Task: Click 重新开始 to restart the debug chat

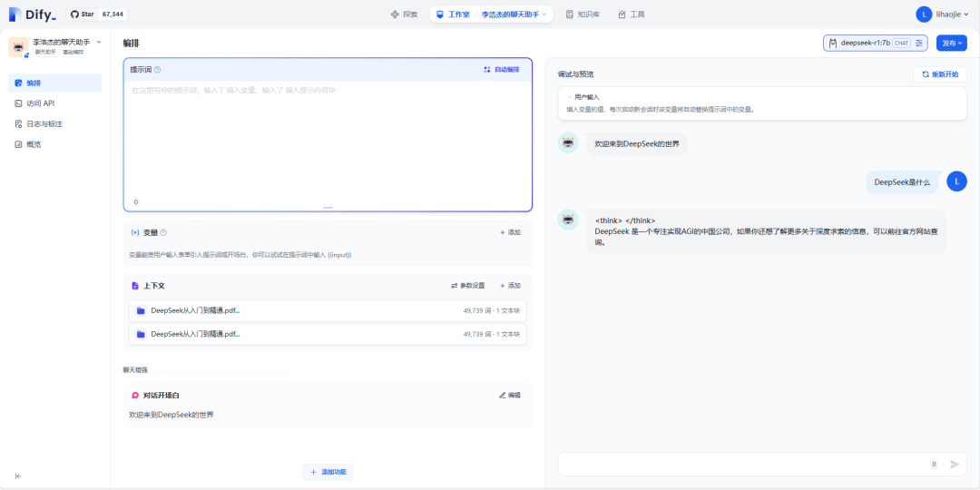Action: pyautogui.click(x=940, y=74)
